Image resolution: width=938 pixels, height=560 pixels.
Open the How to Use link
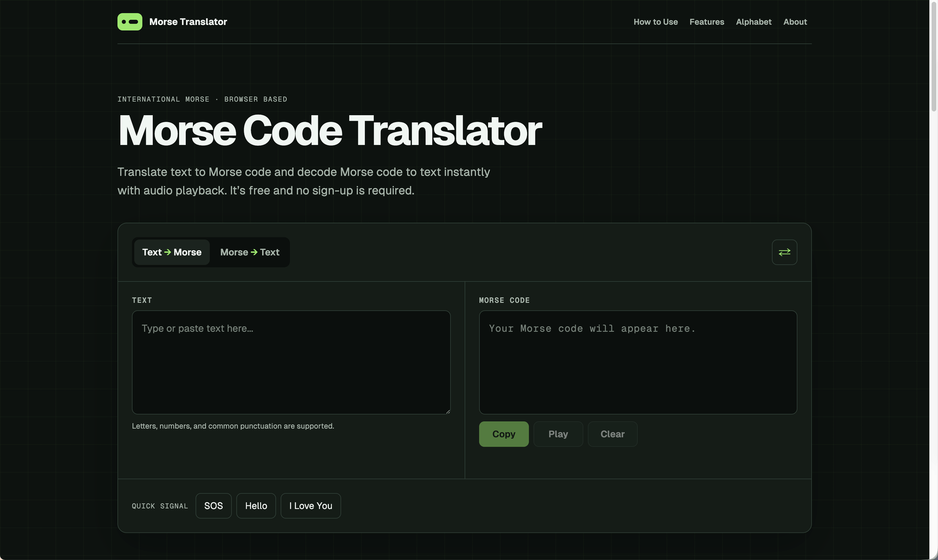[655, 22]
